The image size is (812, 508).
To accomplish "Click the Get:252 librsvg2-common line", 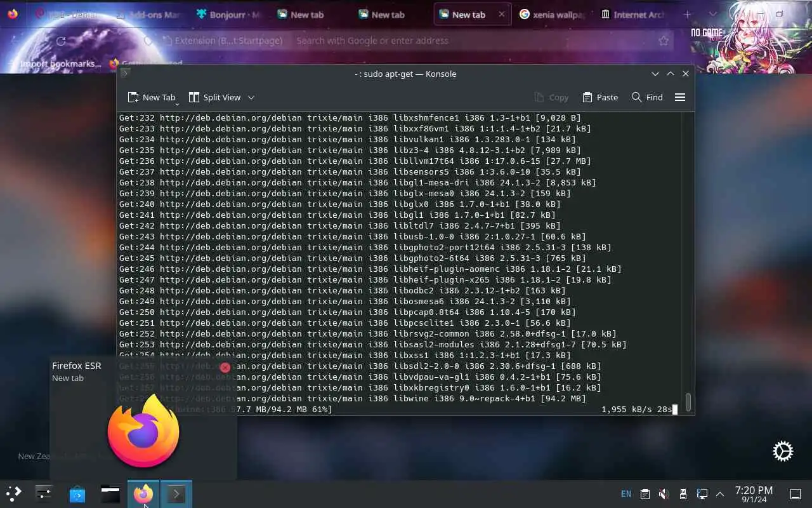I will click(x=368, y=333).
